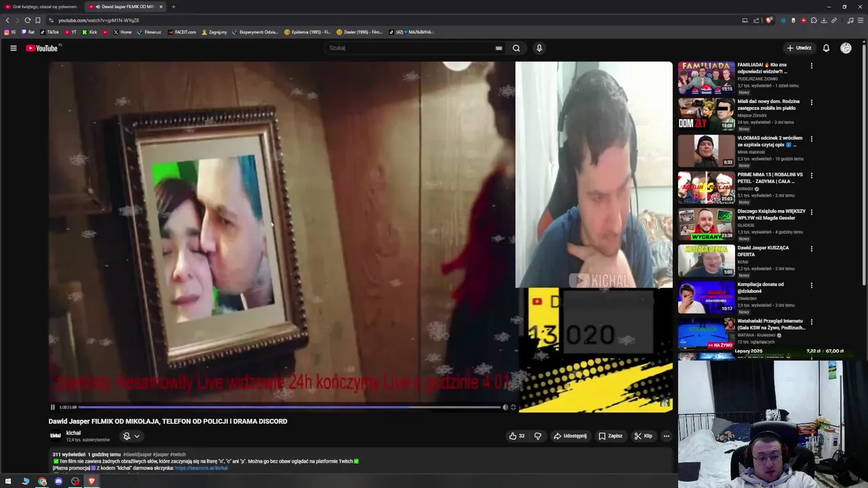Open more actions ellipsis below the video

(667, 436)
